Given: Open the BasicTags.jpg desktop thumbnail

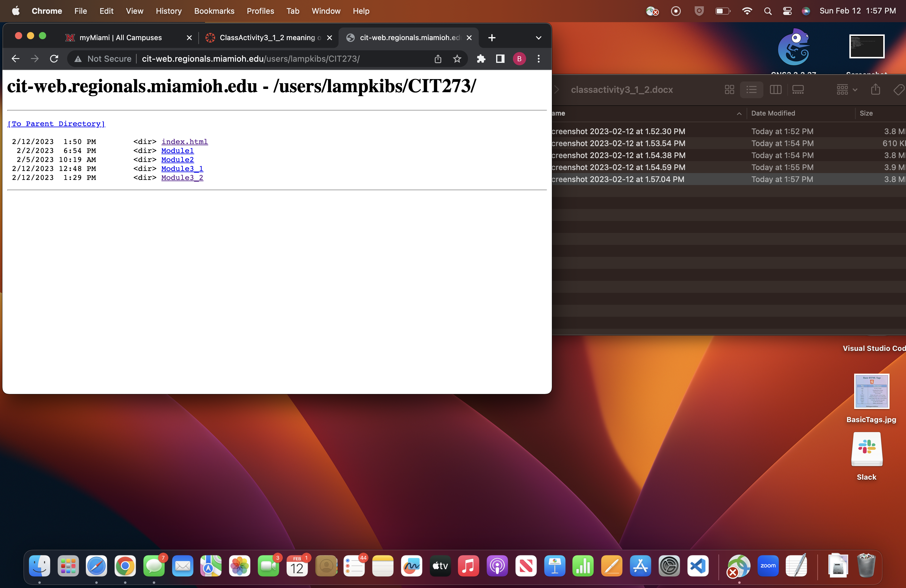Looking at the screenshot, I should point(871,391).
